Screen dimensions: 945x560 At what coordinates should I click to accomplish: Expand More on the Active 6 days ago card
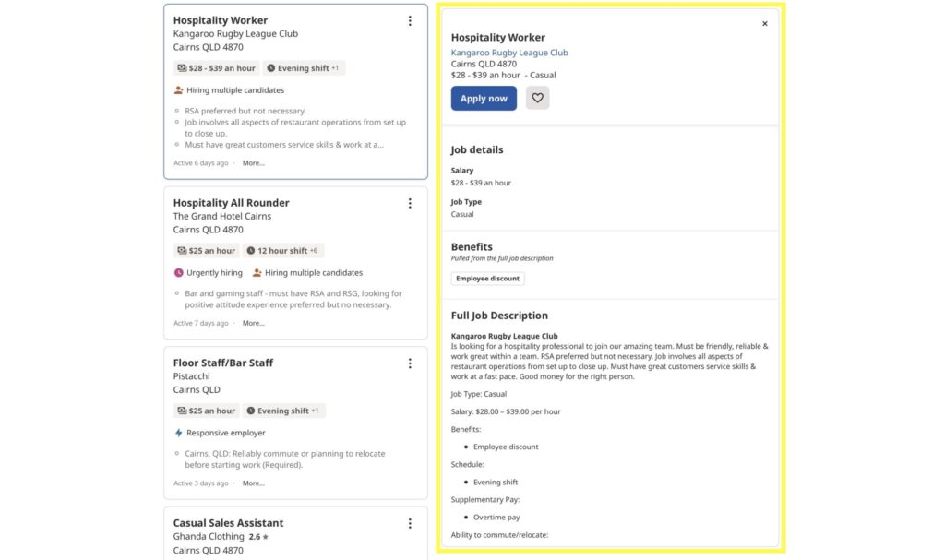click(x=253, y=162)
